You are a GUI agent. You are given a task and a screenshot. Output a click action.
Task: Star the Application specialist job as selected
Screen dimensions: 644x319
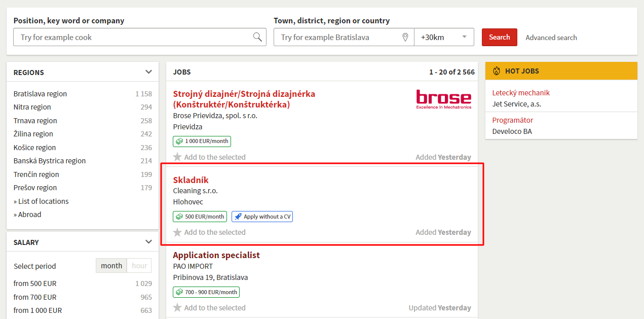tap(177, 308)
